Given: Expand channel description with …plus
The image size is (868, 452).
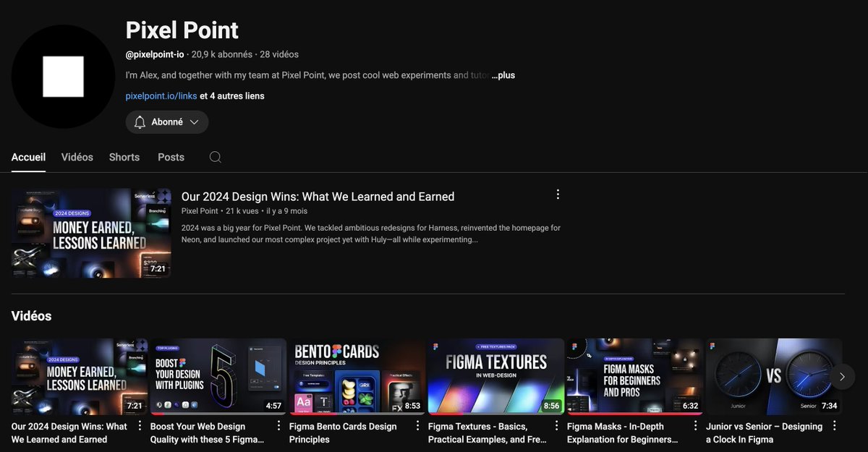Looking at the screenshot, I should 503,75.
